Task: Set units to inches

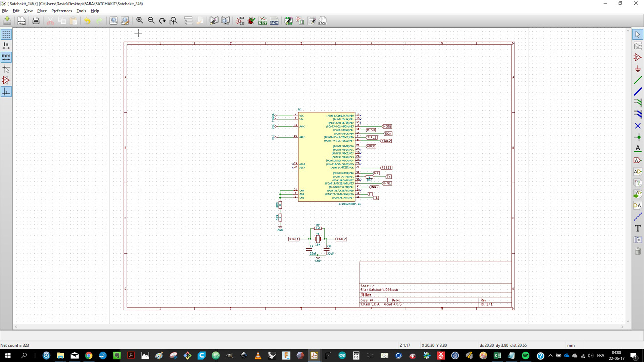Action: (x=6, y=46)
